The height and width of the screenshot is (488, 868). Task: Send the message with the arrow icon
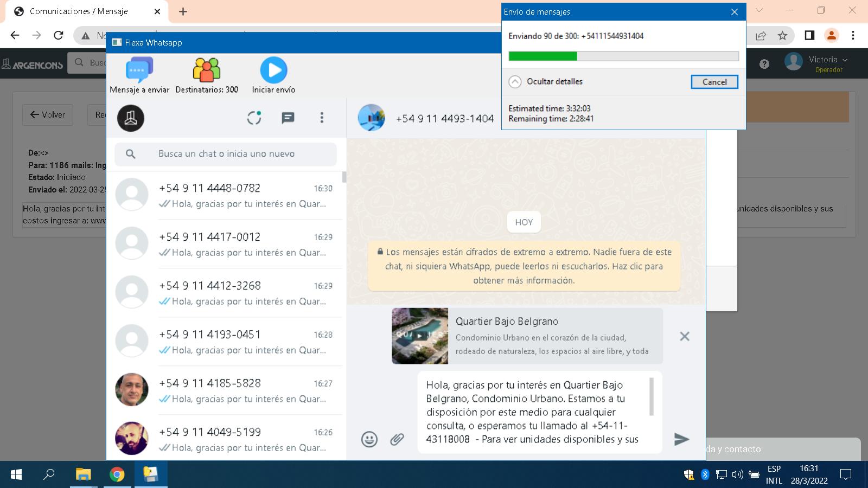coord(681,439)
